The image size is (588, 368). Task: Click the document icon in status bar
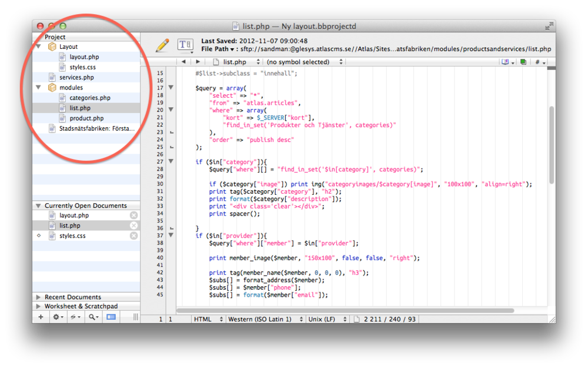[x=357, y=319]
